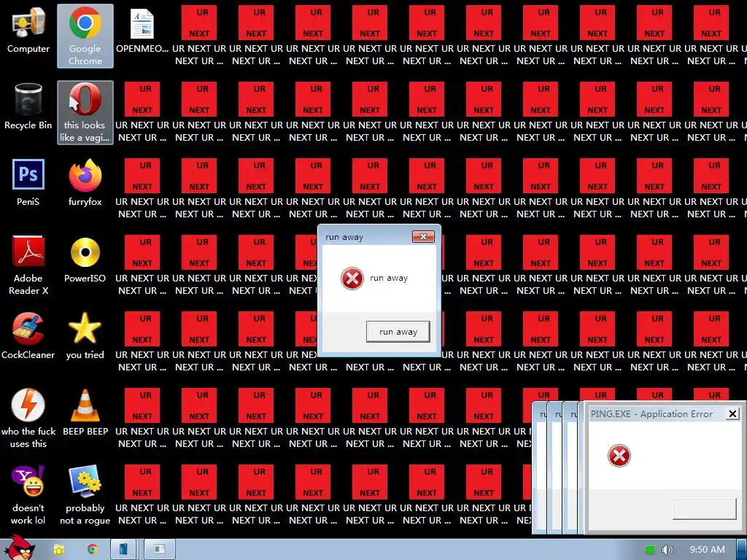The image size is (747, 560).
Task: Switch to the green-and-white taskbar window item
Action: click(x=159, y=550)
